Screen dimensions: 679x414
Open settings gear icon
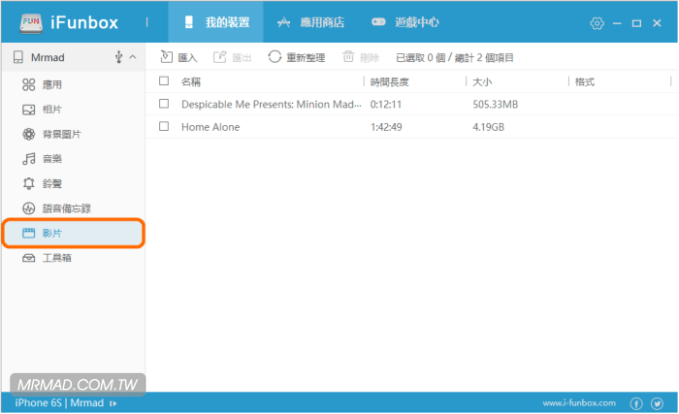pos(597,23)
